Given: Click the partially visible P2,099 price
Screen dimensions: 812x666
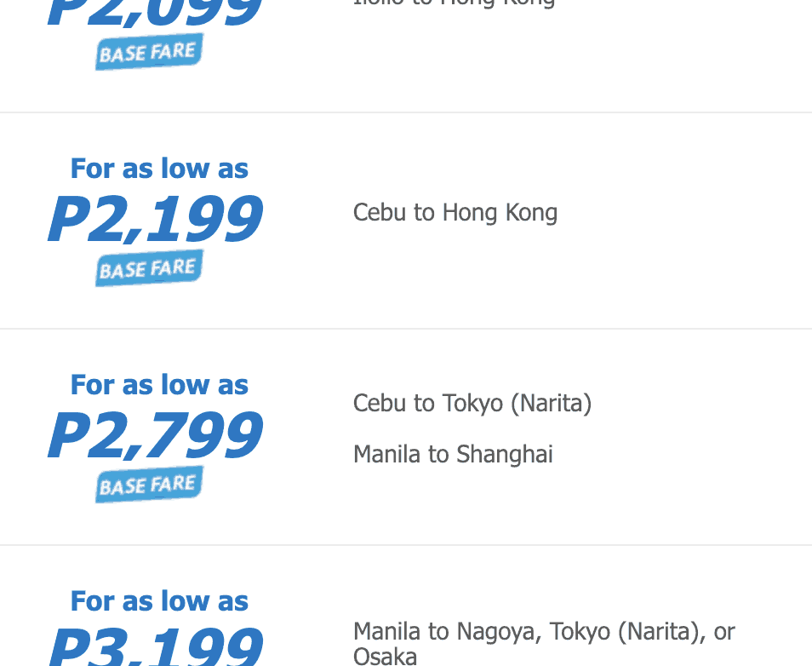Looking at the screenshot, I should (155, 12).
